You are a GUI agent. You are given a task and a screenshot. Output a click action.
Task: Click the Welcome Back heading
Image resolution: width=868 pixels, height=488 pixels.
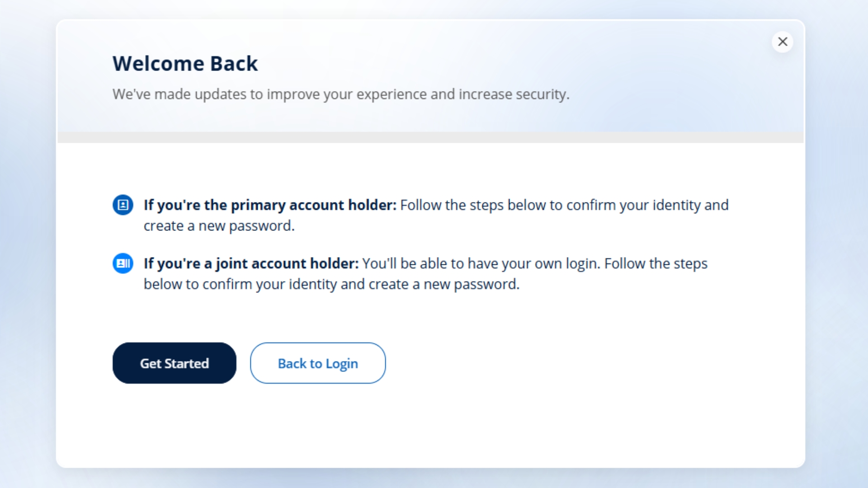click(185, 64)
